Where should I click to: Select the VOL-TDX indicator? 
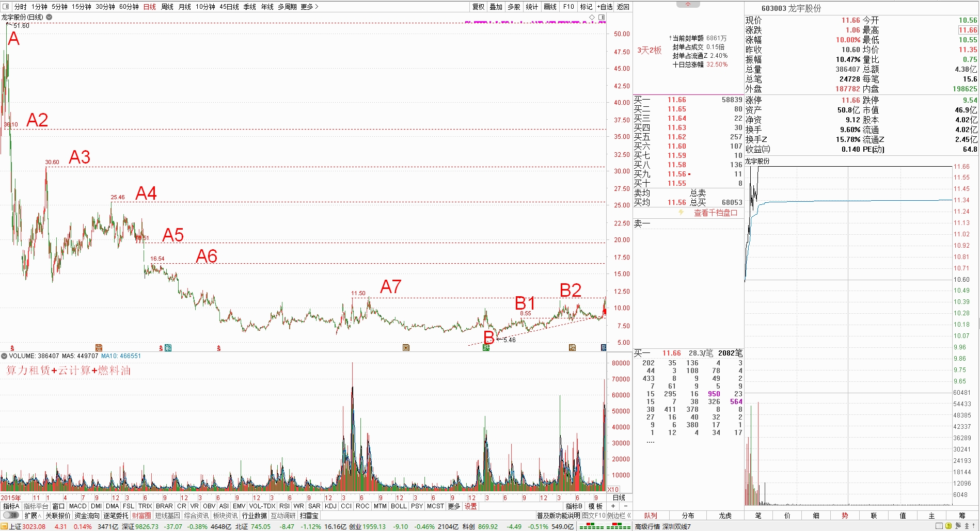point(262,506)
